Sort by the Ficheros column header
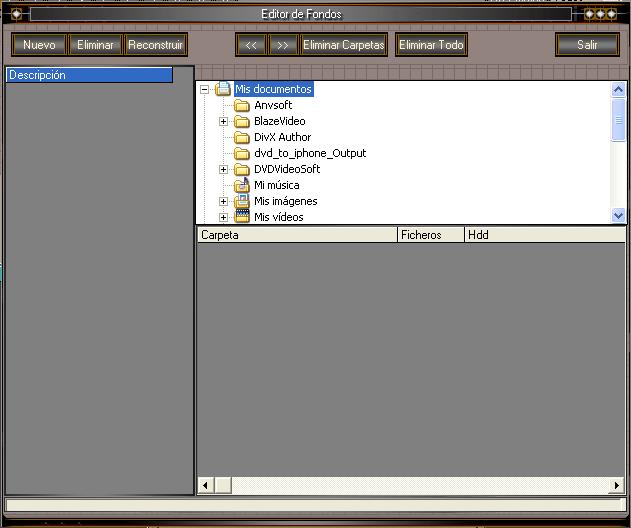Screen dimensions: 631x528 coord(431,235)
